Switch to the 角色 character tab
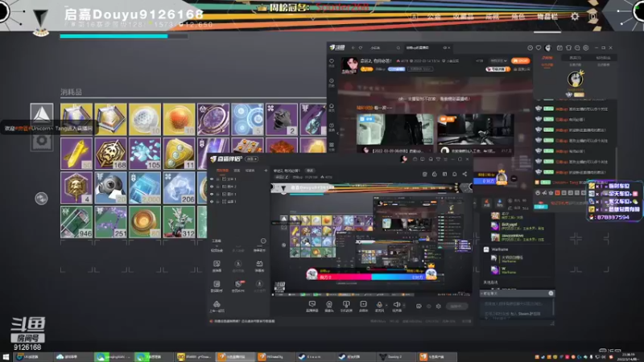 click(x=518, y=17)
